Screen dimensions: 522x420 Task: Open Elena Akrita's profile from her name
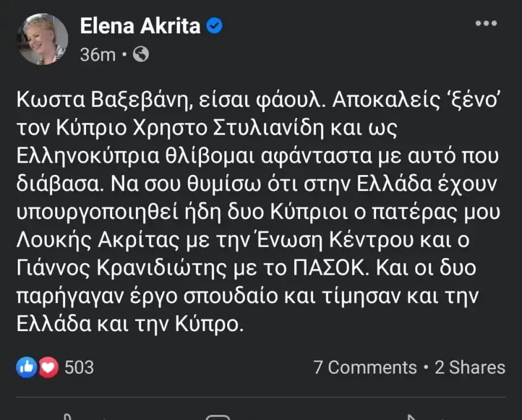[141, 26]
